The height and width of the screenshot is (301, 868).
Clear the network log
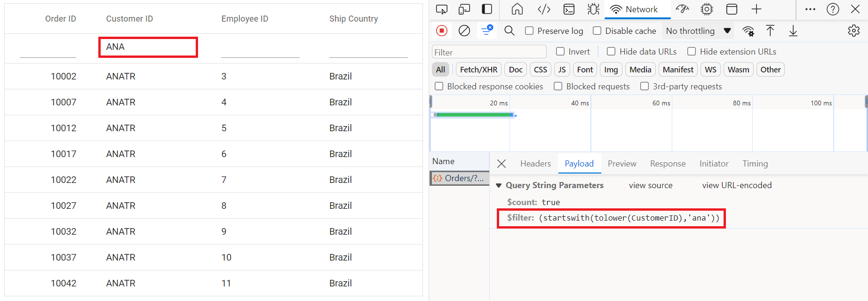click(464, 31)
